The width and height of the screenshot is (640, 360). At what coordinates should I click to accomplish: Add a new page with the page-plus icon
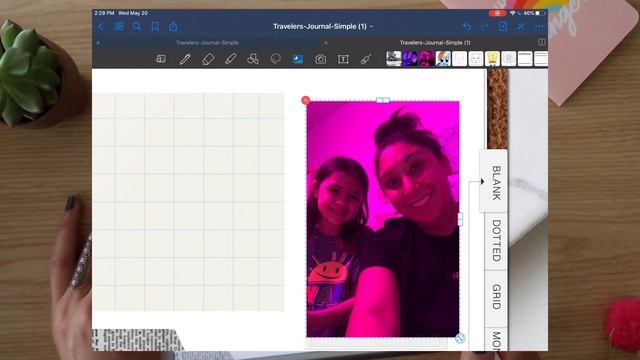[503, 27]
